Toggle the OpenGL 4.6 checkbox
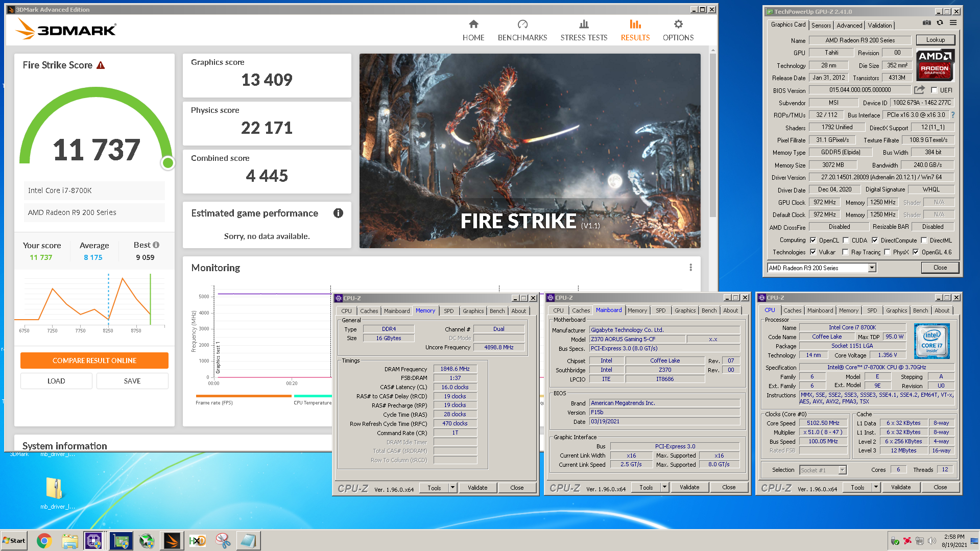Viewport: 980px width, 551px height. click(x=916, y=252)
